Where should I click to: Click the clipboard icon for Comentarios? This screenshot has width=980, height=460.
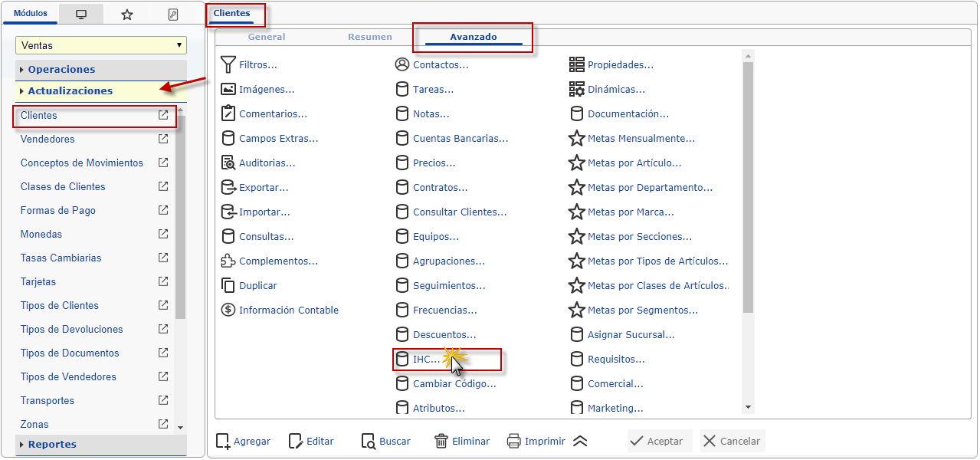click(228, 113)
